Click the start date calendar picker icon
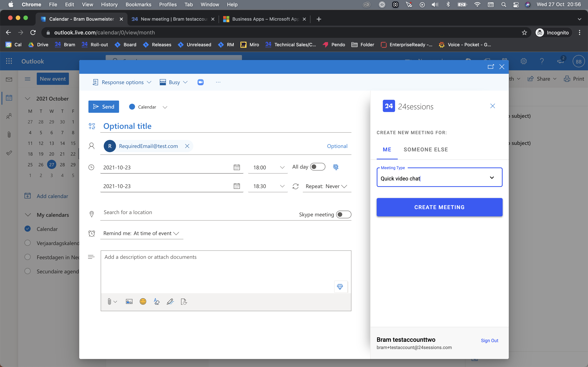The image size is (588, 367). tap(237, 167)
